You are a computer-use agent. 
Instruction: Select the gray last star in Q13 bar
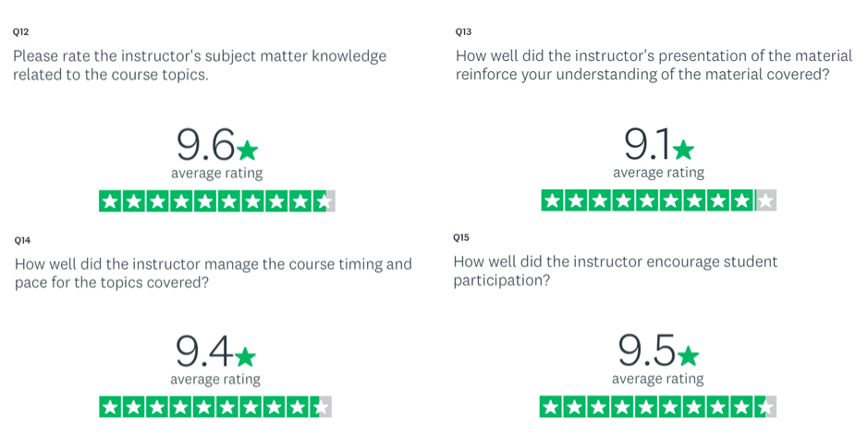(x=765, y=200)
